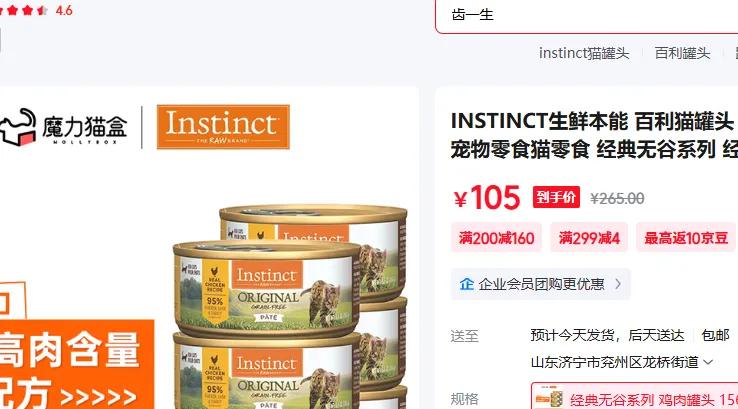Screen dimensions: 738x409
Task: Click into the search box with 齿一生
Action: point(586,15)
